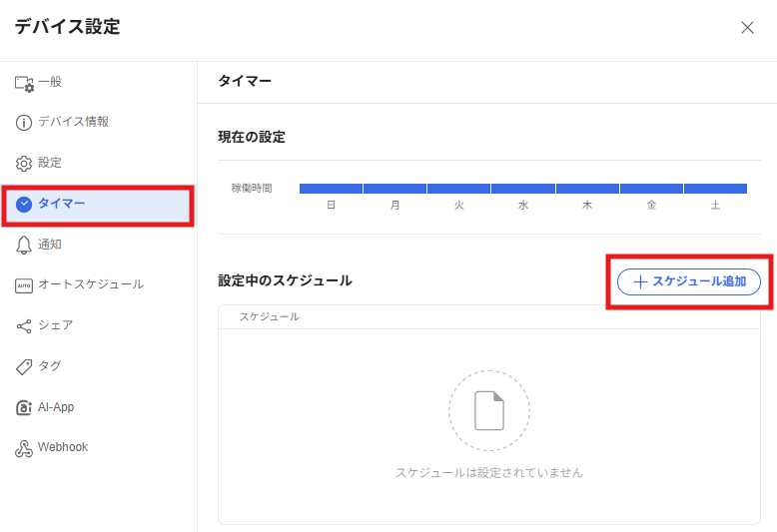Close the デバイス設定 dialog

tap(747, 27)
